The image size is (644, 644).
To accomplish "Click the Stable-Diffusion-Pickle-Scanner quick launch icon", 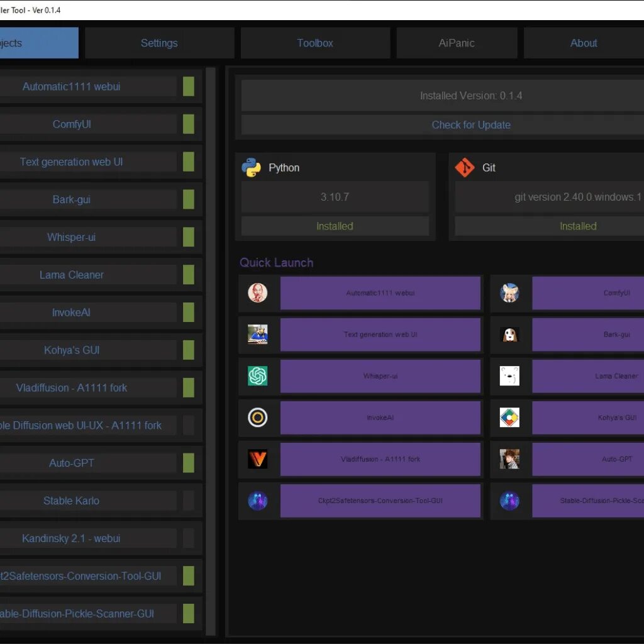I will 509,501.
